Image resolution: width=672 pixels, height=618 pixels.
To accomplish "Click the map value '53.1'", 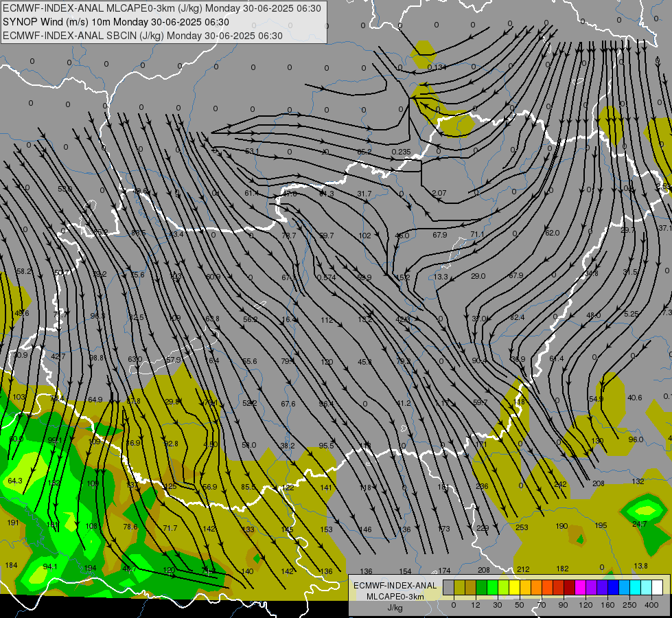I will tap(252, 151).
